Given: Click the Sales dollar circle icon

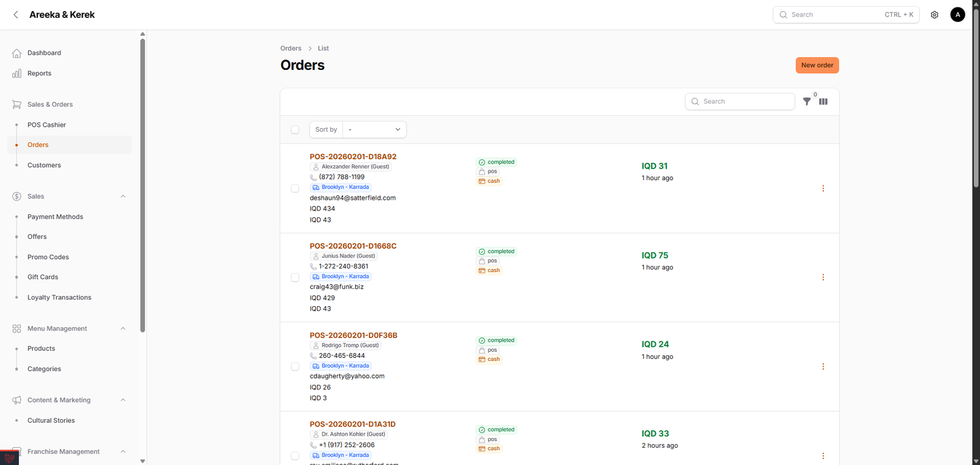Looking at the screenshot, I should 17,197.
